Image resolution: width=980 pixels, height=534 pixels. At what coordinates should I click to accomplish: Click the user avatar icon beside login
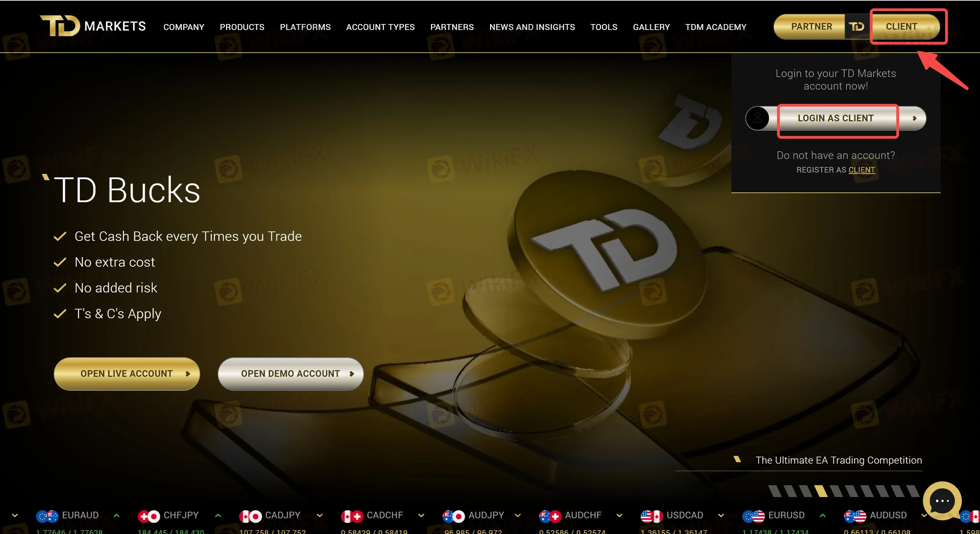[757, 118]
